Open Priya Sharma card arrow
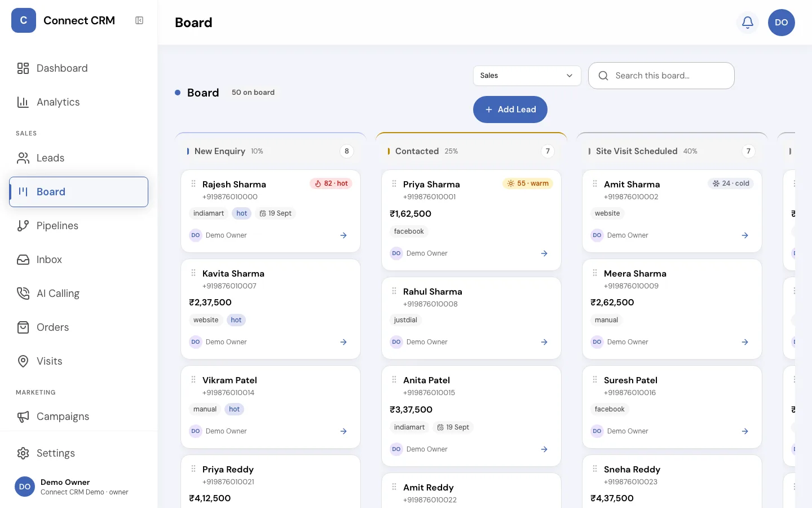This screenshot has height=508, width=812. pos(544,253)
